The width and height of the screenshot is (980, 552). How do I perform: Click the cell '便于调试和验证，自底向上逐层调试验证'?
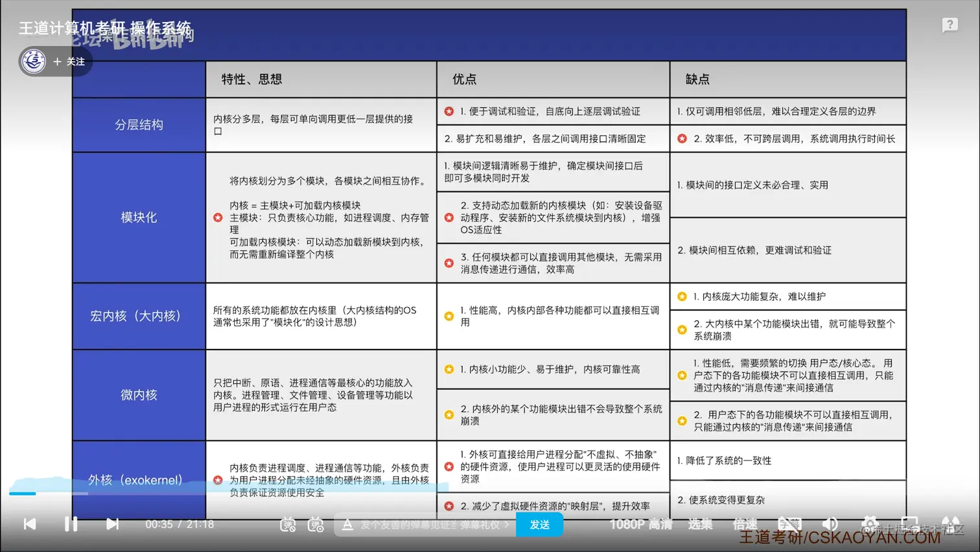(x=553, y=111)
